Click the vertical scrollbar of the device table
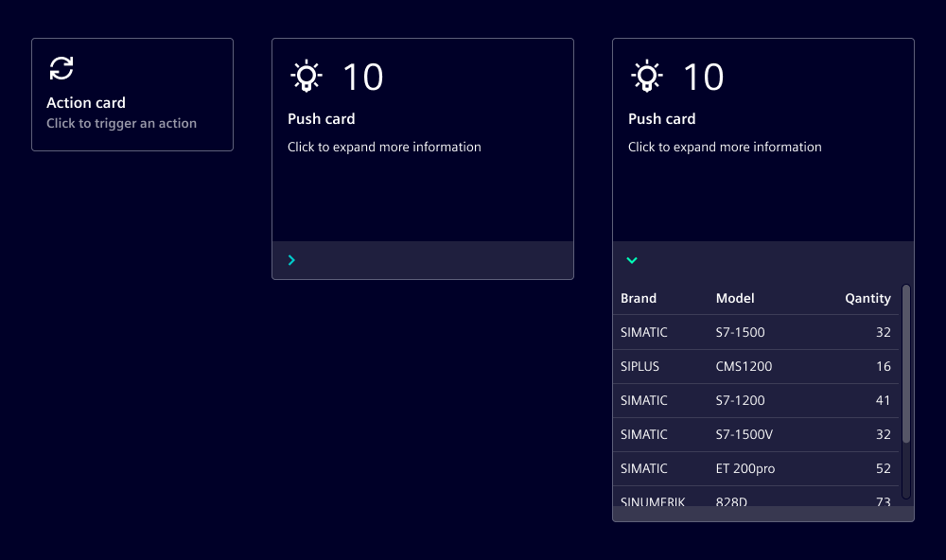 (906, 364)
